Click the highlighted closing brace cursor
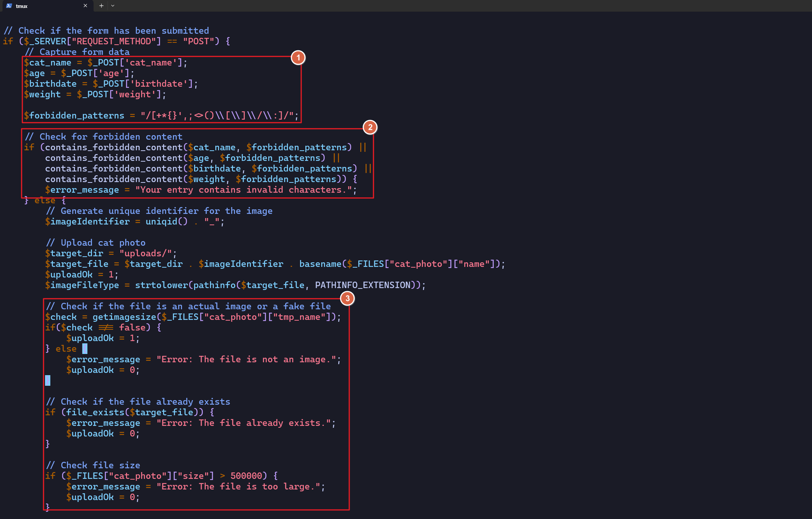This screenshot has height=519, width=812. [48, 380]
